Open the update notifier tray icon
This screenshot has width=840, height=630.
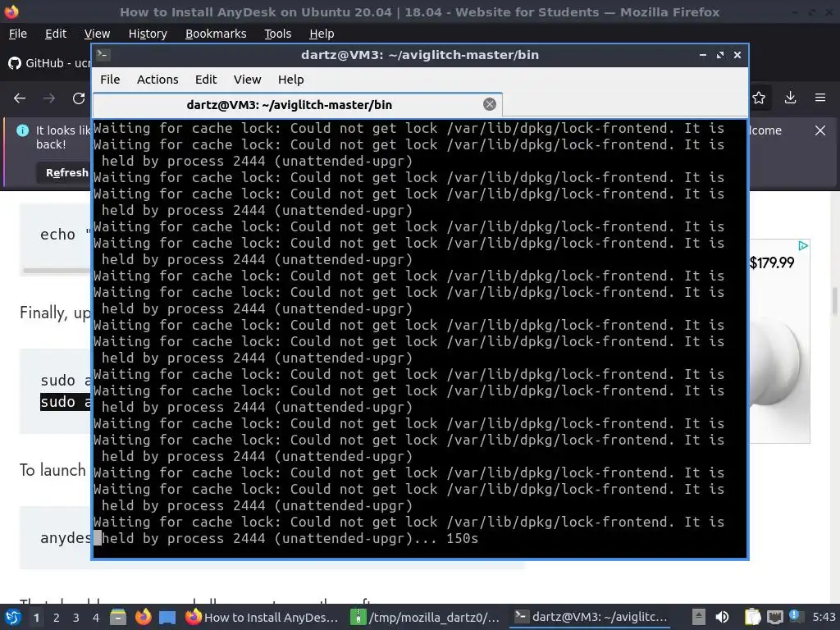click(x=794, y=617)
